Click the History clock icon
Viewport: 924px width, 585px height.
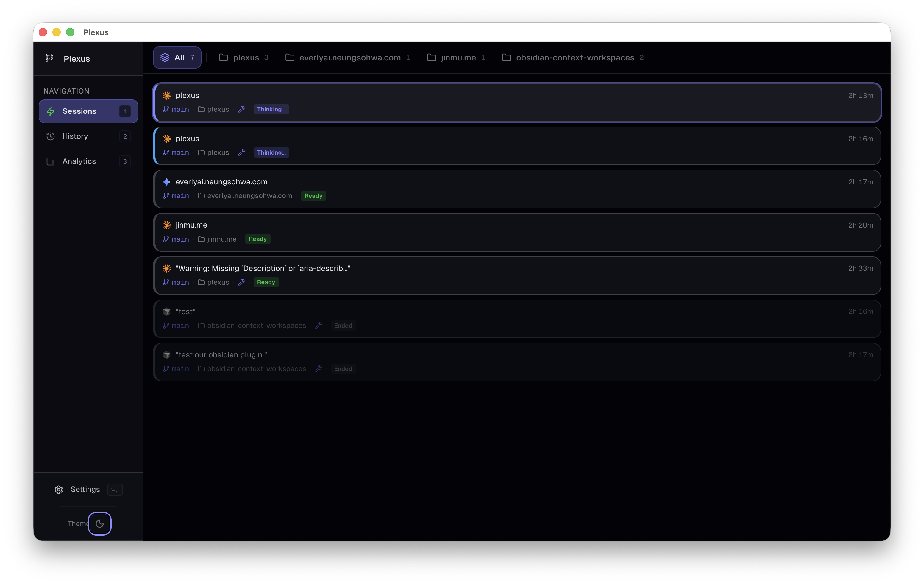51,136
